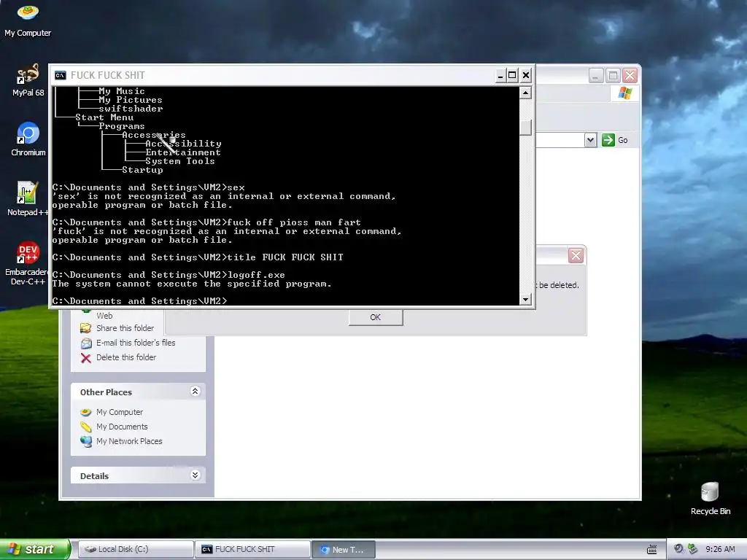Click E-mail this folder's files link

click(136, 343)
